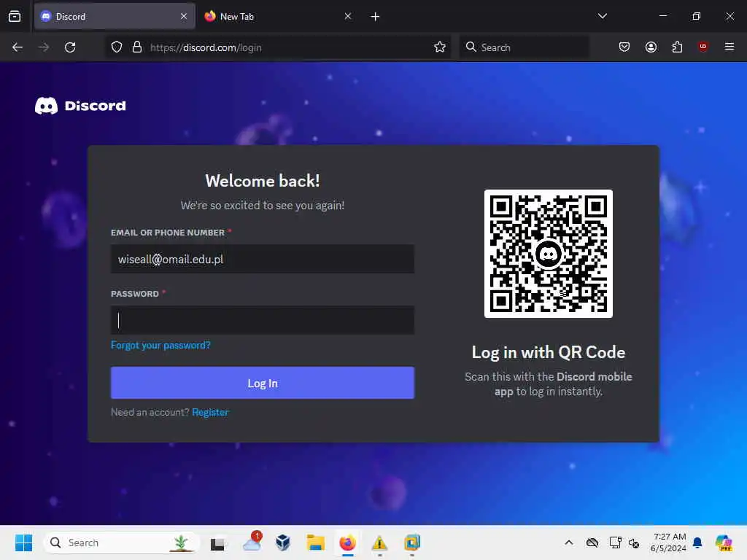Screen dimensions: 747x560
Task: Open clock and date 7:27 AM
Action: pos(669,542)
